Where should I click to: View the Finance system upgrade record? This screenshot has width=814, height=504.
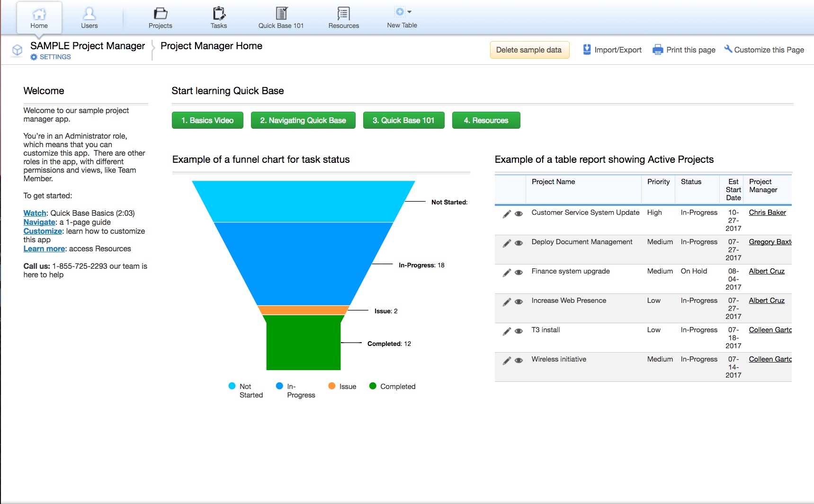pos(519,273)
